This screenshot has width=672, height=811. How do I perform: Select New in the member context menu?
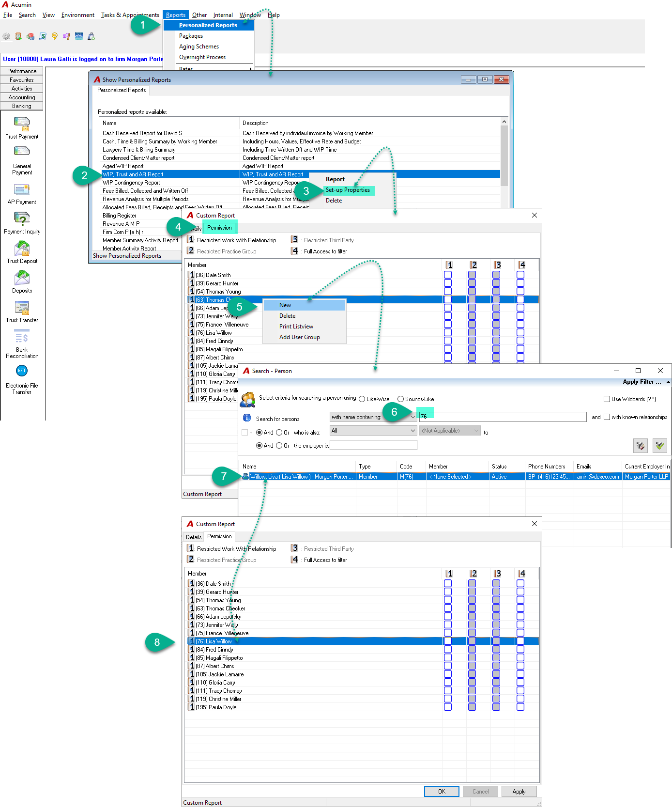(x=305, y=305)
